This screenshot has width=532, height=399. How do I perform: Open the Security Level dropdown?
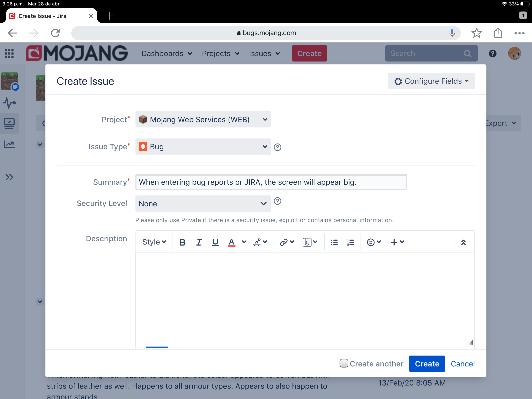[203, 204]
